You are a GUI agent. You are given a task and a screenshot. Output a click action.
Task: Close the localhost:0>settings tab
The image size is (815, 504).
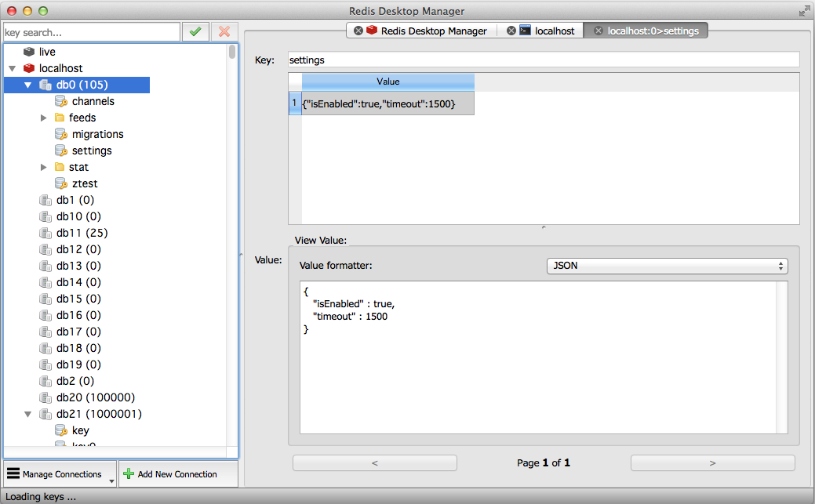tap(599, 31)
